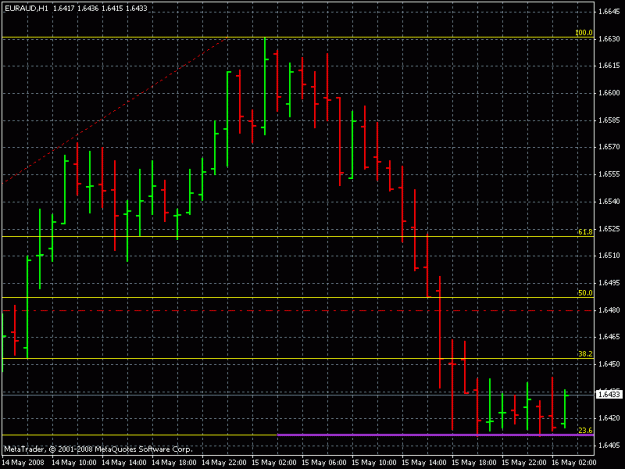Click the 1.6600 price axis label
The width and height of the screenshot is (625, 469).
(x=609, y=93)
